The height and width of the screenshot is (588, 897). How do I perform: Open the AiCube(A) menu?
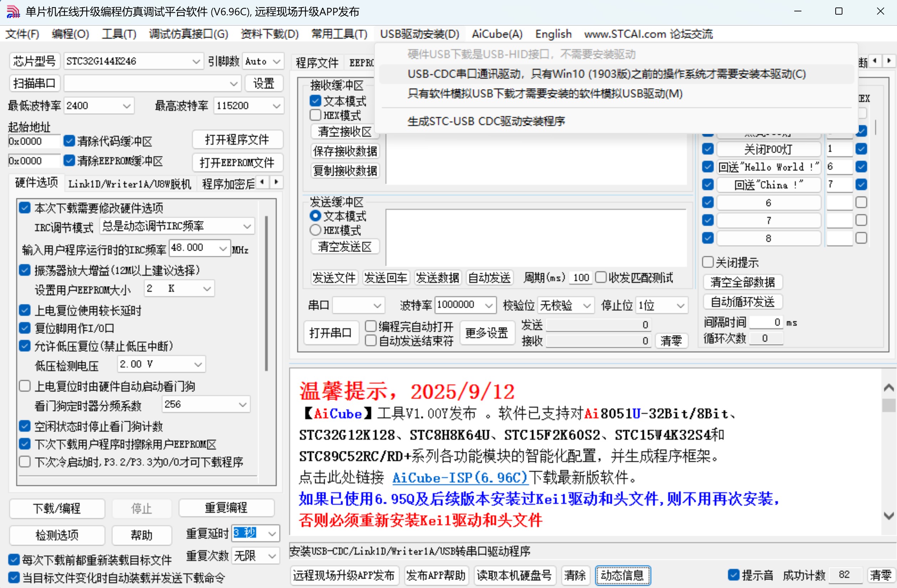(x=497, y=34)
